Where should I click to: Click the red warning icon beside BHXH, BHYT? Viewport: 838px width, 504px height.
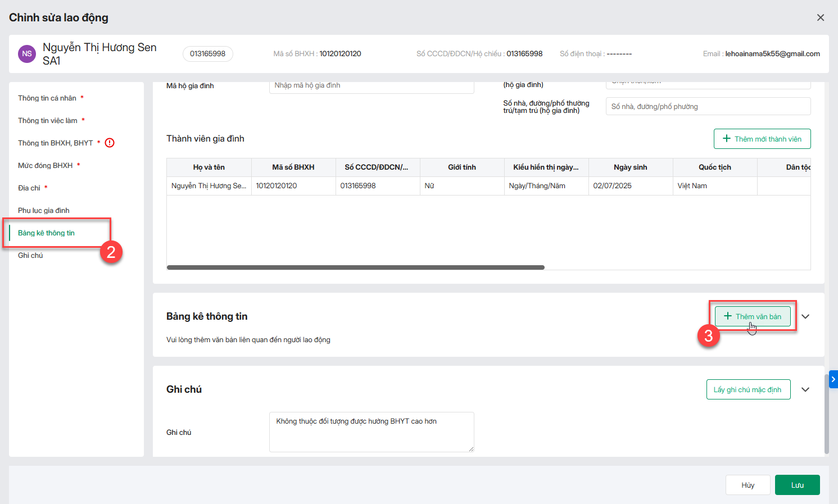point(110,143)
